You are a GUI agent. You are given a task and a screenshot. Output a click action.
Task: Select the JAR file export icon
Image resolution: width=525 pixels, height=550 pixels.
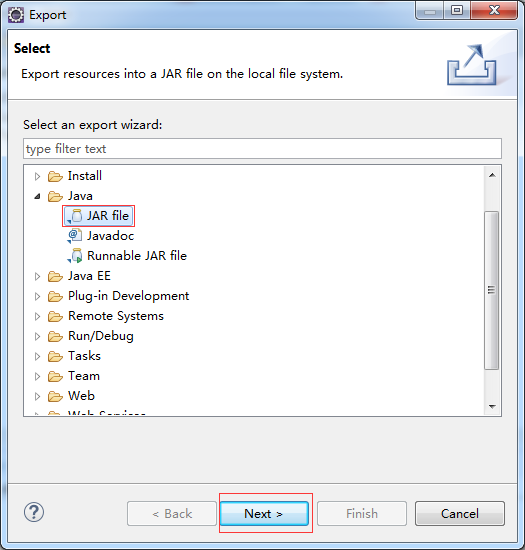tap(75, 216)
